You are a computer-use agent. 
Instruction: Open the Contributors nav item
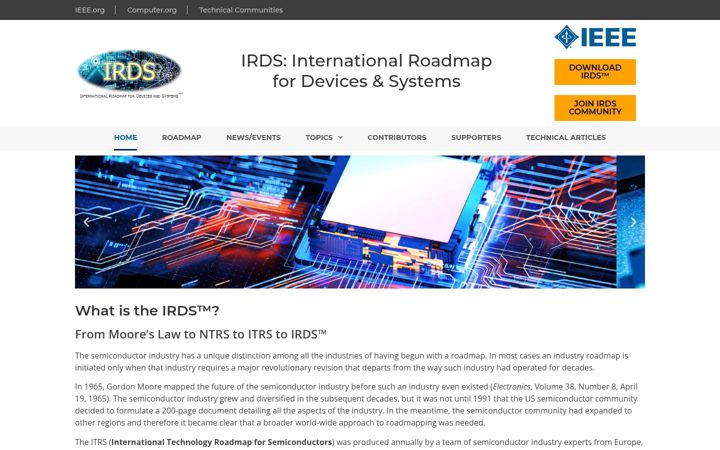point(397,137)
